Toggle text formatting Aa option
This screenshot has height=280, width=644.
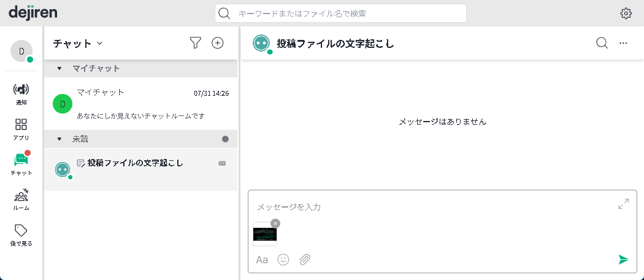(x=262, y=259)
